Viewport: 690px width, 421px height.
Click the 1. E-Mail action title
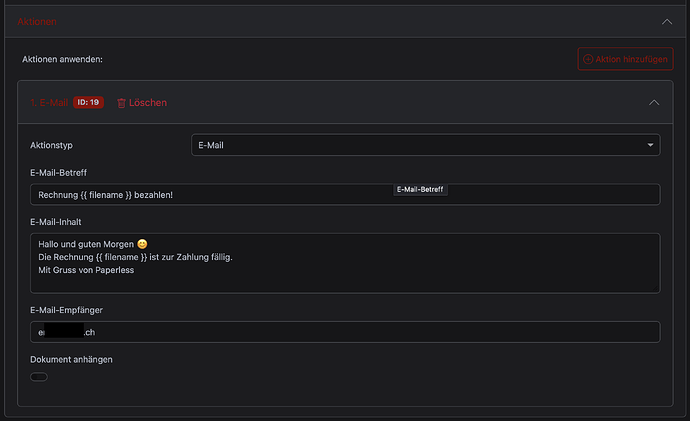pyautogui.click(x=49, y=103)
